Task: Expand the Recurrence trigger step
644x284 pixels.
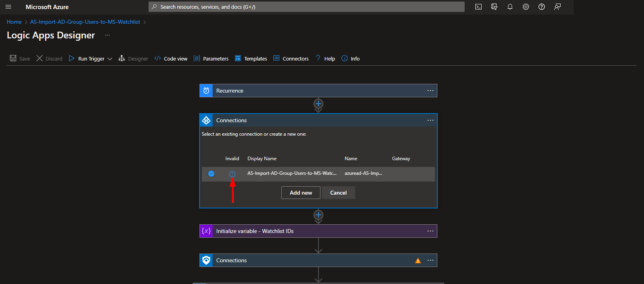Action: click(318, 91)
